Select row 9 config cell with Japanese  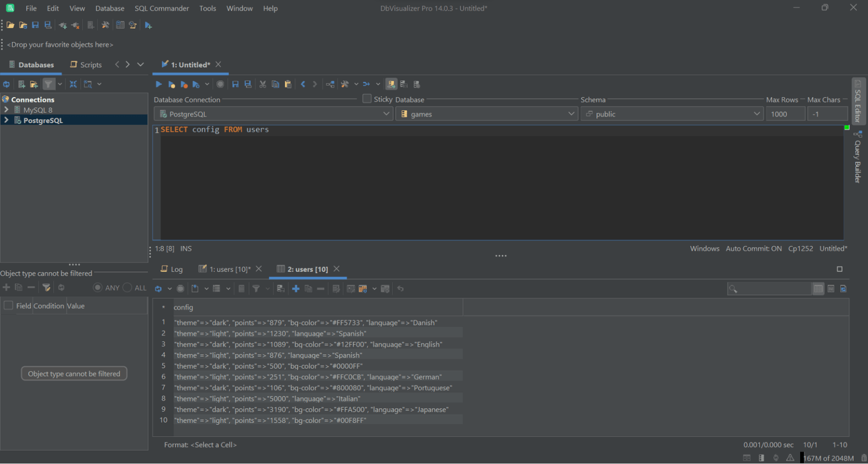[318, 410]
